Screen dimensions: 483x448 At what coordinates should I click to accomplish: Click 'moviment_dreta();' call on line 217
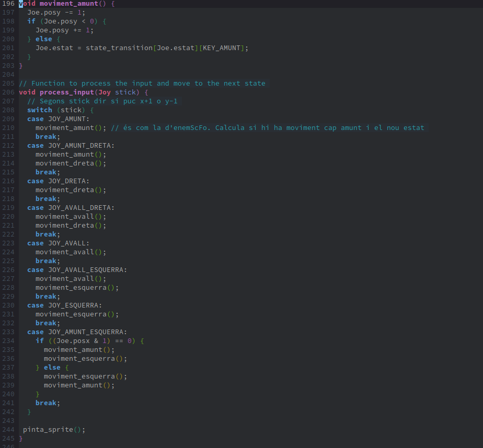tap(71, 190)
